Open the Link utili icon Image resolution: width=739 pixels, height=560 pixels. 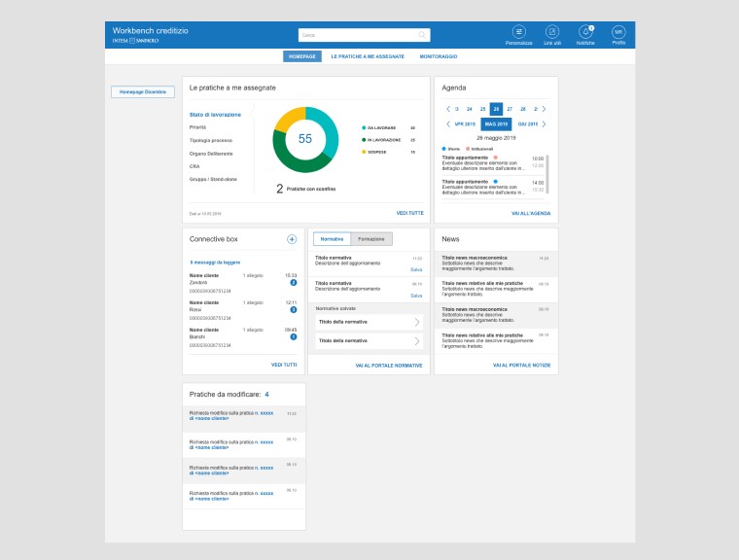[552, 32]
